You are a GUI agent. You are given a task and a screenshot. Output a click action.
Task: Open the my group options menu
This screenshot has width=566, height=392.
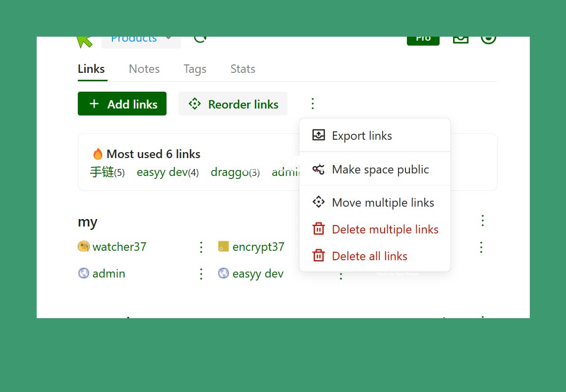tap(483, 221)
